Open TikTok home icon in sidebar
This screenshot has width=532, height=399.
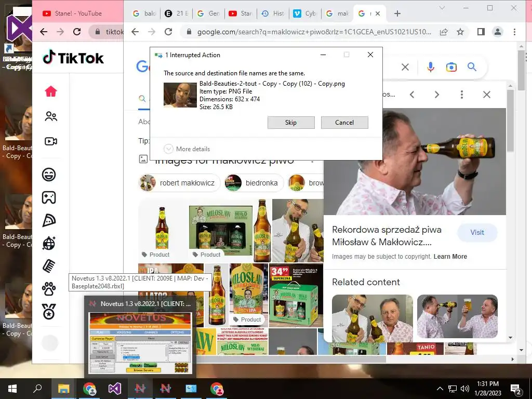tap(51, 91)
